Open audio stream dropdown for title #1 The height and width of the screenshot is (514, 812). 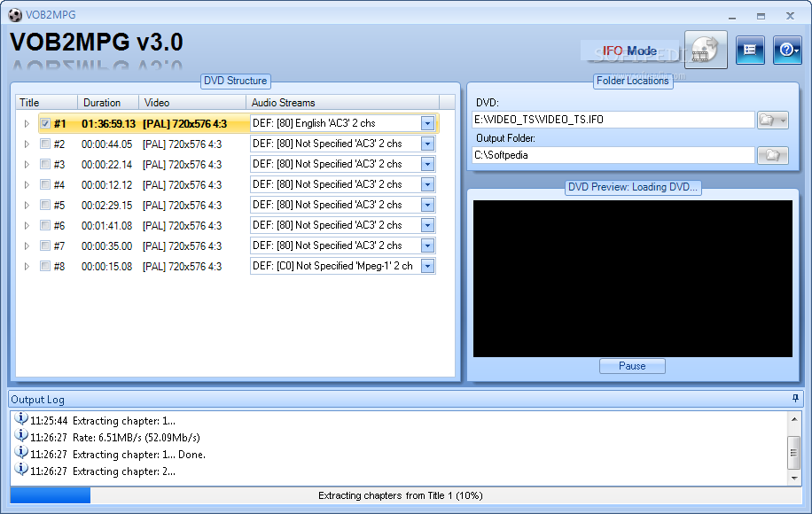pos(427,124)
